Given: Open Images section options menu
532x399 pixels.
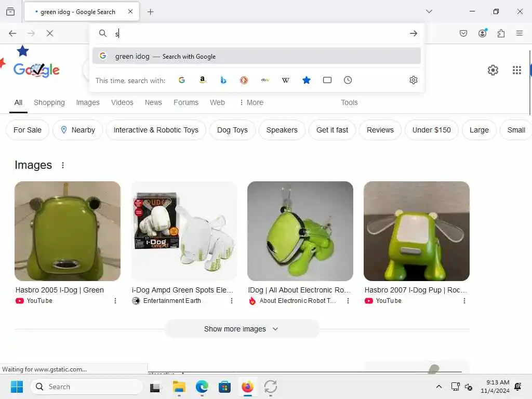Looking at the screenshot, I should coord(63,165).
